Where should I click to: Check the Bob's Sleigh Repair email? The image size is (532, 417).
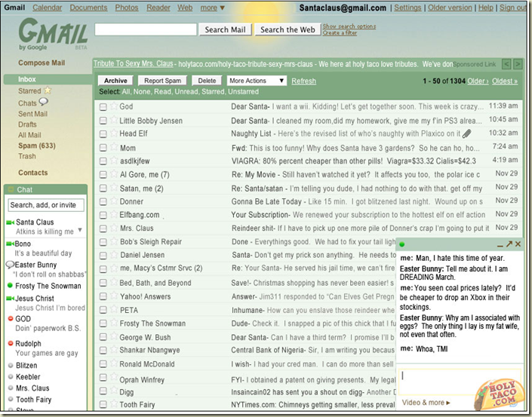coord(103,242)
